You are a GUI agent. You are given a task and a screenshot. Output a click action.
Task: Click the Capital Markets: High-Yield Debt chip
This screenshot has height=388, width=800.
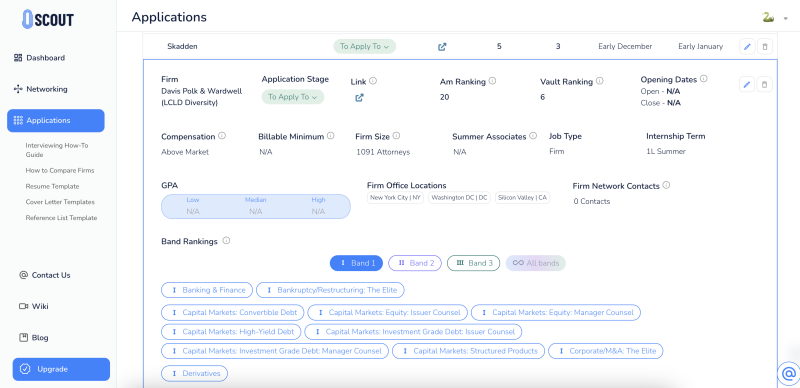[231, 331]
